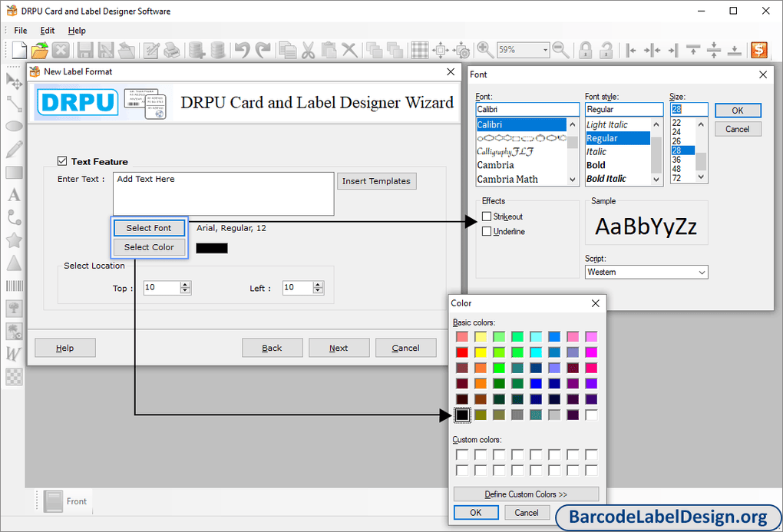
Task: Click Define Custom Colors button
Action: (526, 494)
